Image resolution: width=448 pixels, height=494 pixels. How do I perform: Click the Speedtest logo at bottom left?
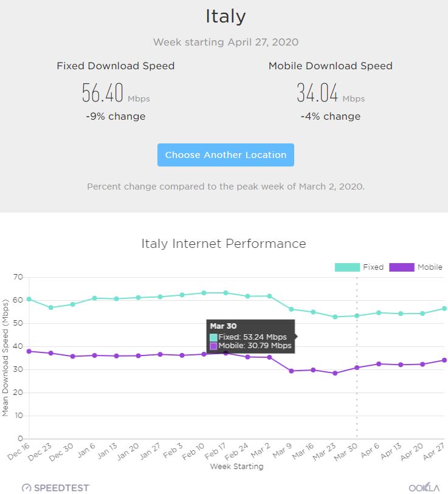(55, 487)
